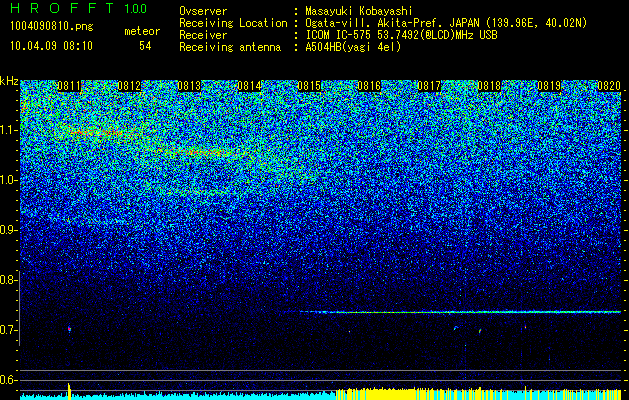Click the 1.0 kHz axis label

[x=7, y=180]
